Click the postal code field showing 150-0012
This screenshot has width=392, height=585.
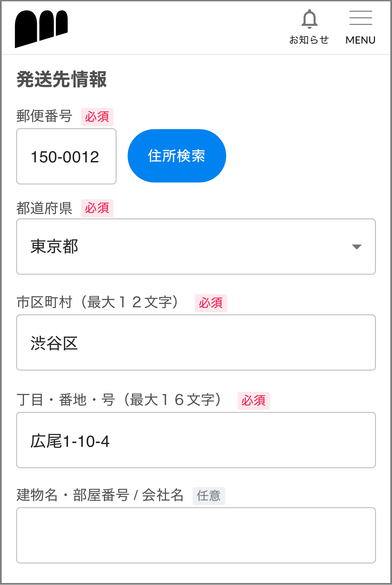click(x=66, y=157)
